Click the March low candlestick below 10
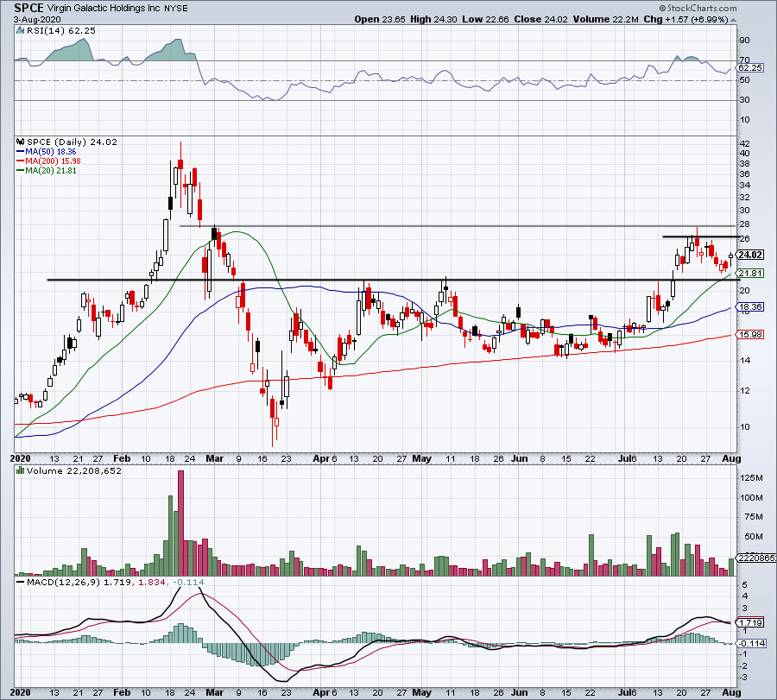The height and width of the screenshot is (700, 777). coord(272,414)
